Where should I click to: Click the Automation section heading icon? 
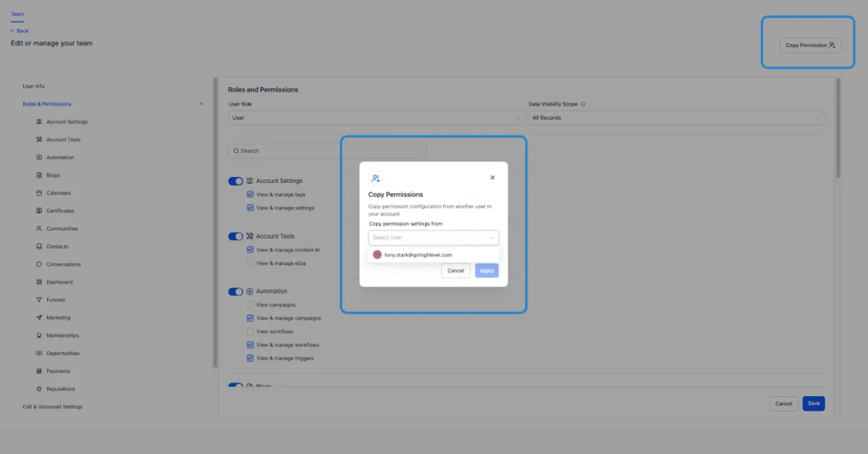250,291
